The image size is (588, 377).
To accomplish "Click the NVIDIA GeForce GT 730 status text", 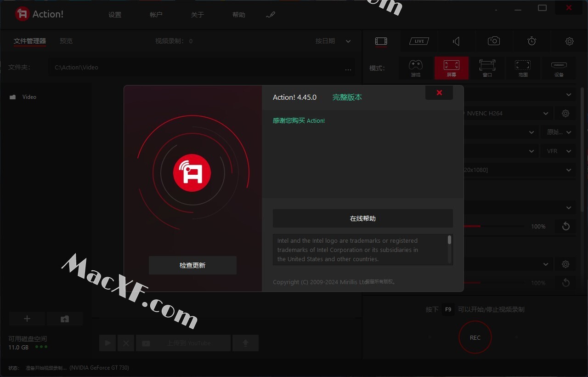I will point(99,368).
